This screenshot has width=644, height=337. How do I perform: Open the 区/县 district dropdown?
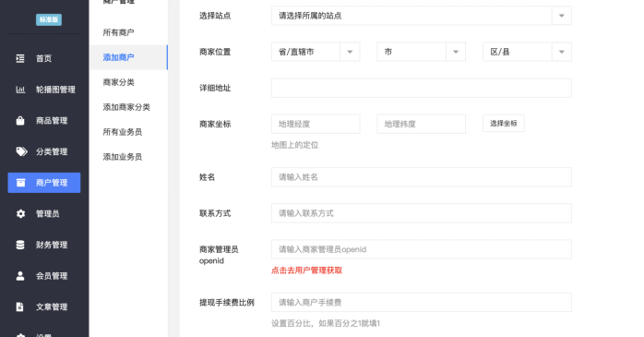tap(527, 52)
